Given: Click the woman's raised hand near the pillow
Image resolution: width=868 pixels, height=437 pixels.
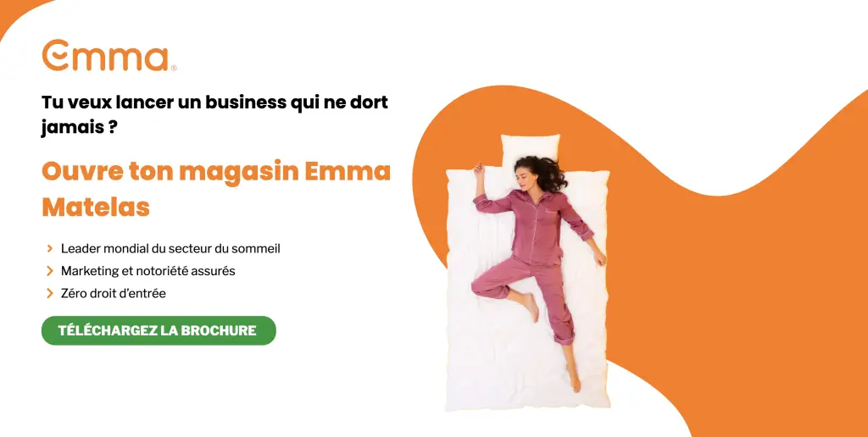Looking at the screenshot, I should tap(478, 170).
